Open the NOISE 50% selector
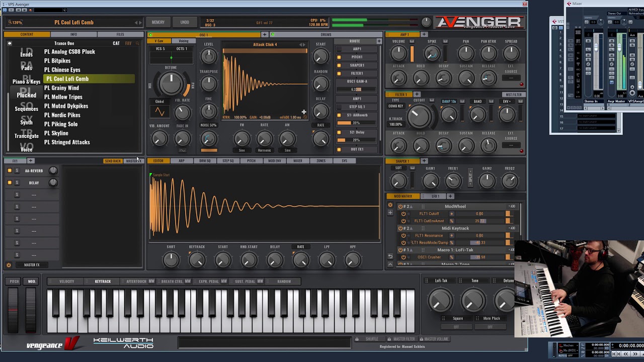The image size is (644, 362). (x=208, y=125)
